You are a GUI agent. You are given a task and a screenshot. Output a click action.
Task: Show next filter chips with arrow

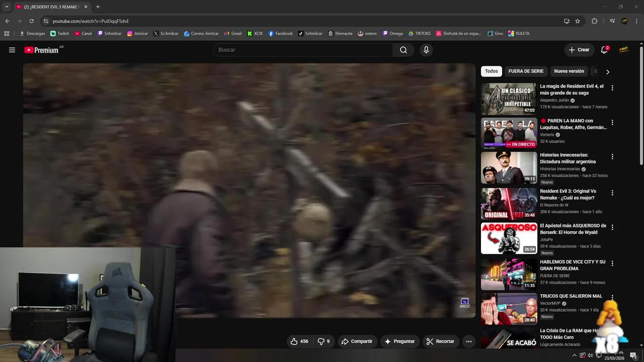pyautogui.click(x=607, y=71)
